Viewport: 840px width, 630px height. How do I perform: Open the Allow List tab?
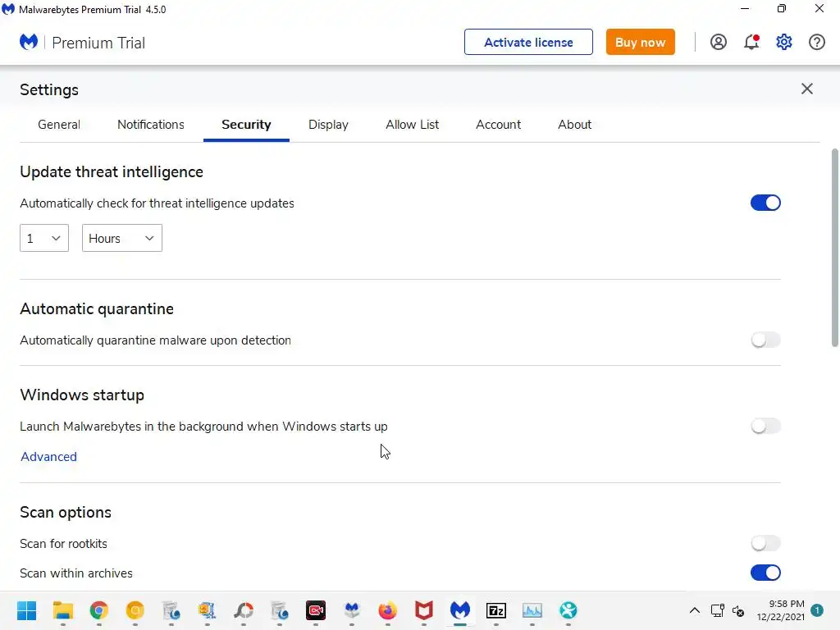(412, 125)
